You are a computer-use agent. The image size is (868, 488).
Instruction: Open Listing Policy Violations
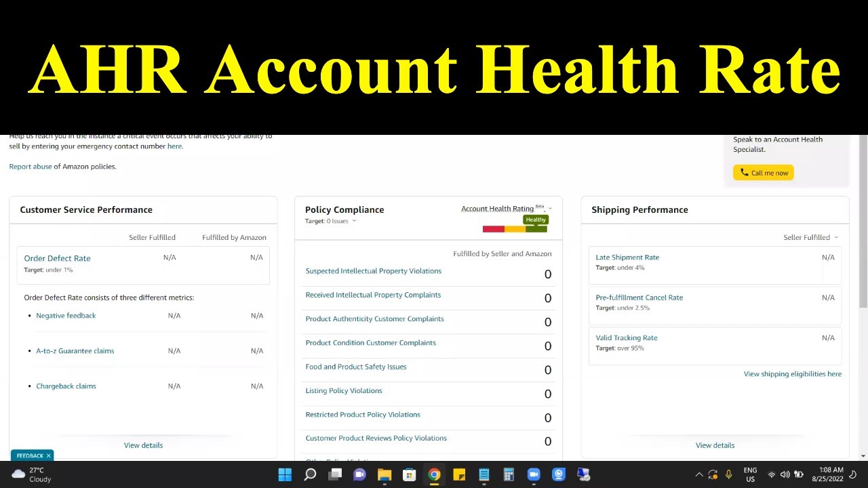[344, 390]
